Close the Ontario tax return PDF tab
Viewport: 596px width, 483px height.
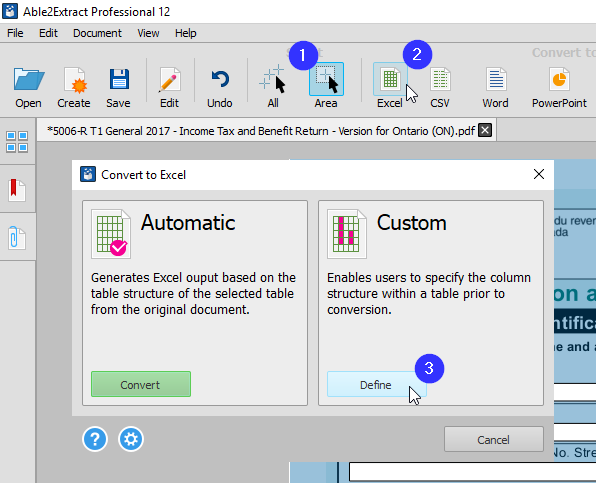(485, 131)
